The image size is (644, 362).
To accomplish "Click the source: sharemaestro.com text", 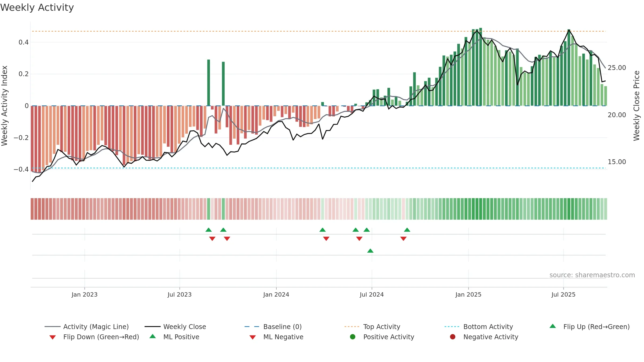I will click(592, 275).
